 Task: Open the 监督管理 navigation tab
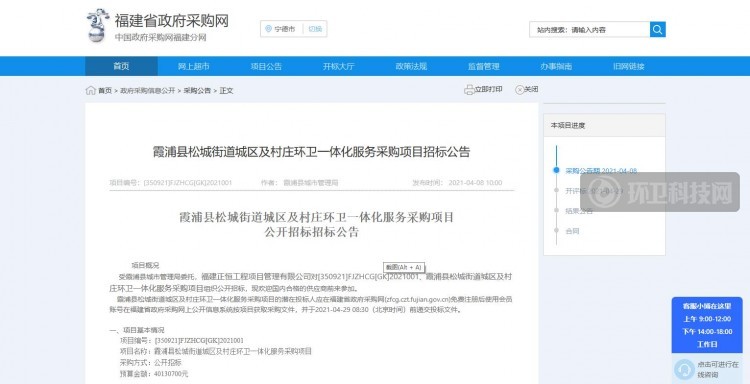point(484,66)
